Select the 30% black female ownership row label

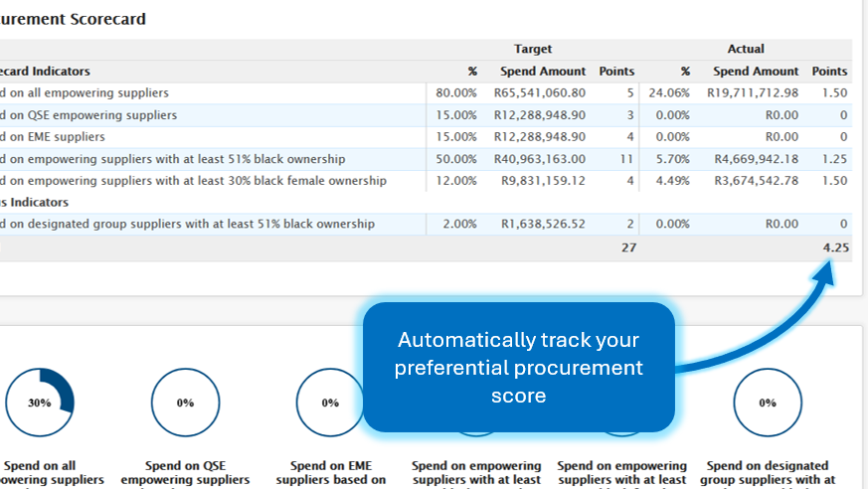click(x=193, y=181)
